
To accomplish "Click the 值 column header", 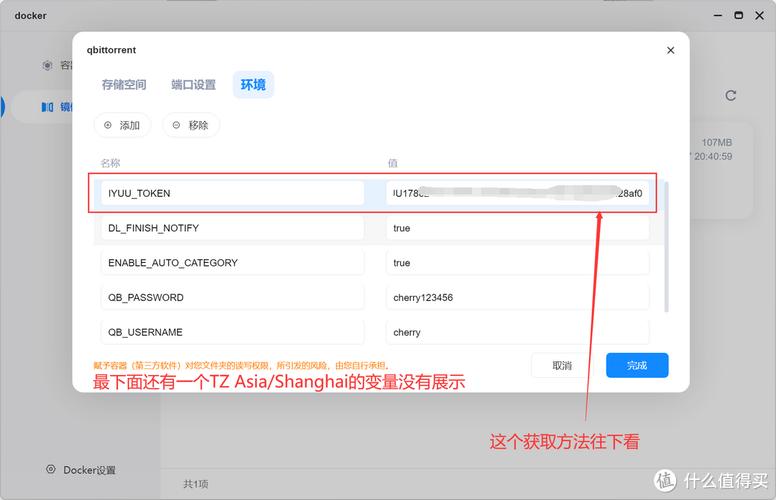I will tap(392, 163).
